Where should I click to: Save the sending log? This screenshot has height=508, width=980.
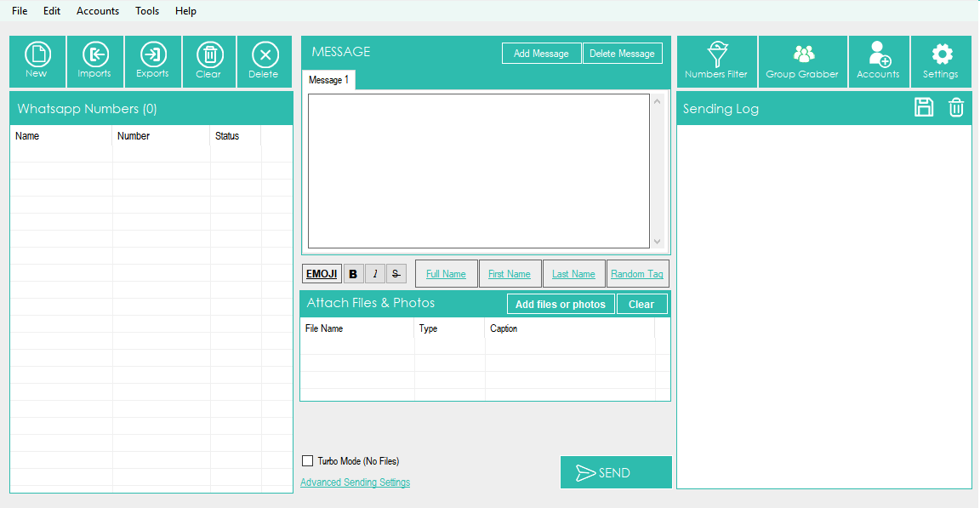(924, 107)
